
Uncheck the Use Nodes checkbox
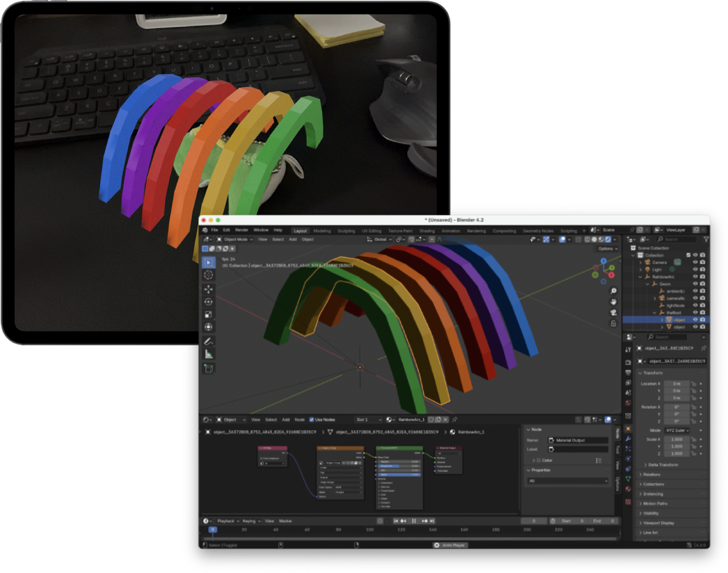311,420
